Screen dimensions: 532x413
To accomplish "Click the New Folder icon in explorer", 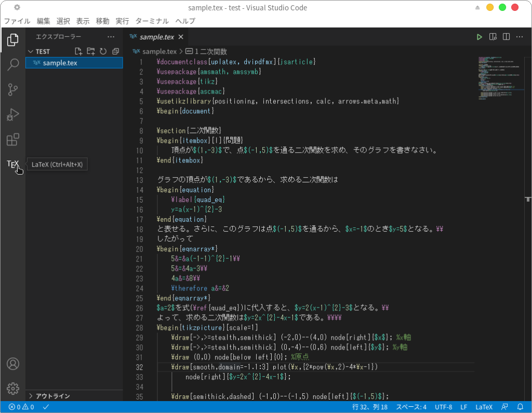I will click(91, 51).
